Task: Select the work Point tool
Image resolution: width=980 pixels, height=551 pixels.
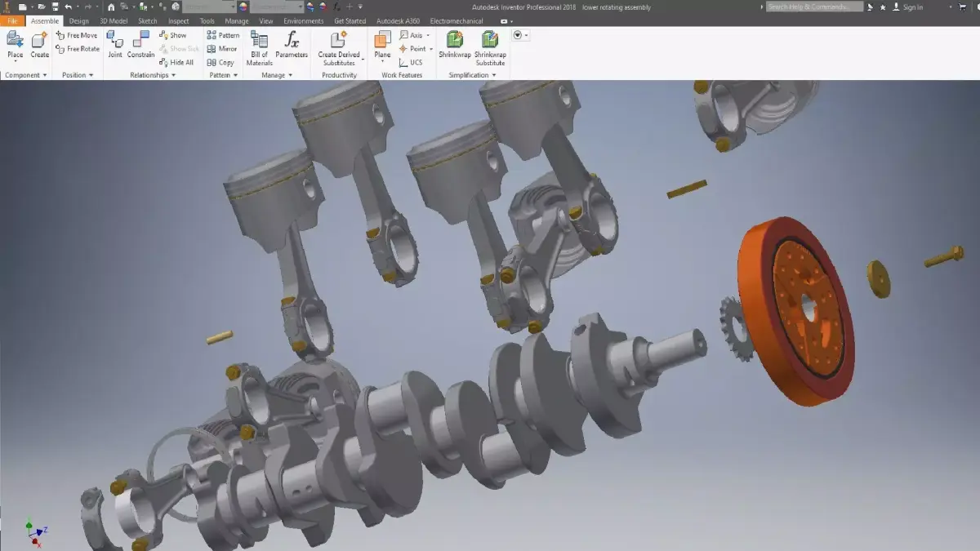Action: point(412,49)
